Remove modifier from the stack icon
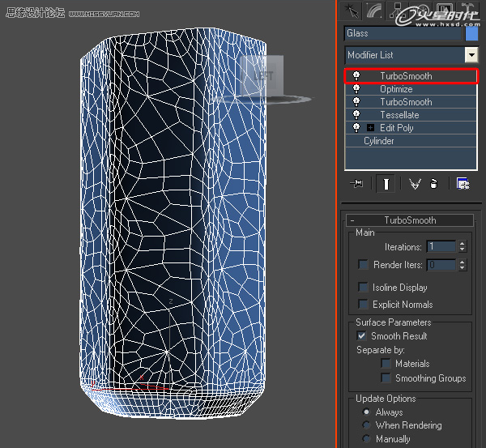 [x=433, y=184]
